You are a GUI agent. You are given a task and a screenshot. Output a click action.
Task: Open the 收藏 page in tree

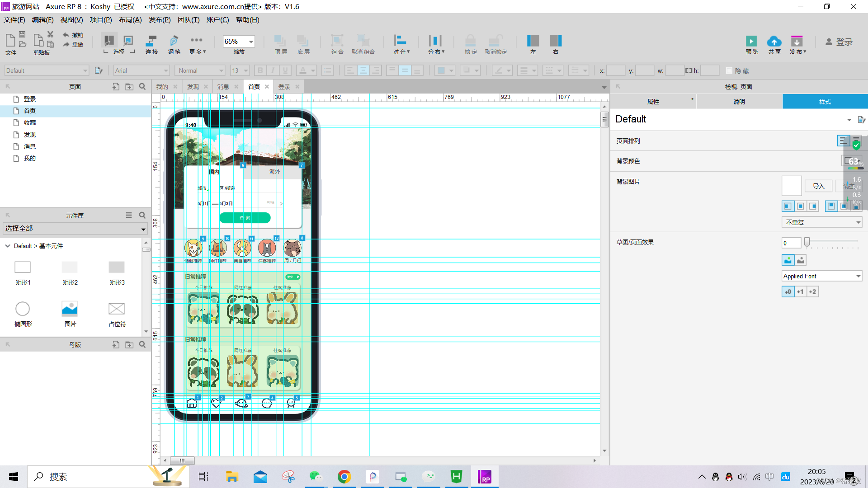[x=30, y=123]
